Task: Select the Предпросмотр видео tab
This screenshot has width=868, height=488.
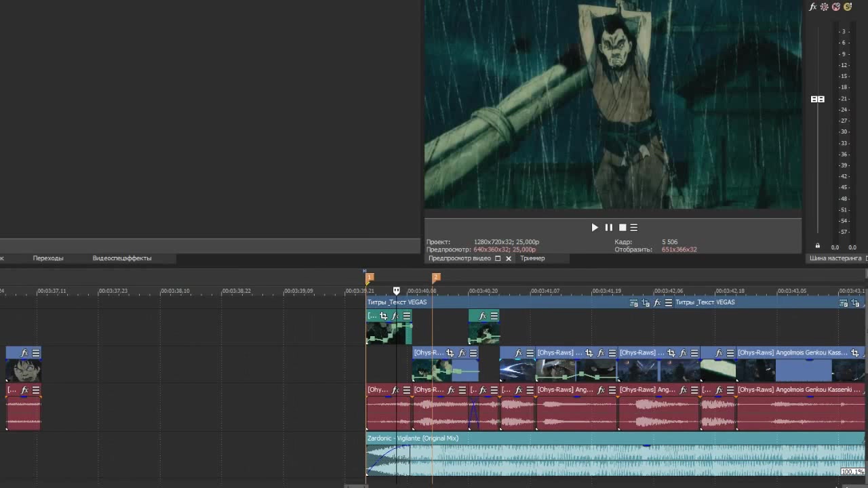Action: coord(459,258)
